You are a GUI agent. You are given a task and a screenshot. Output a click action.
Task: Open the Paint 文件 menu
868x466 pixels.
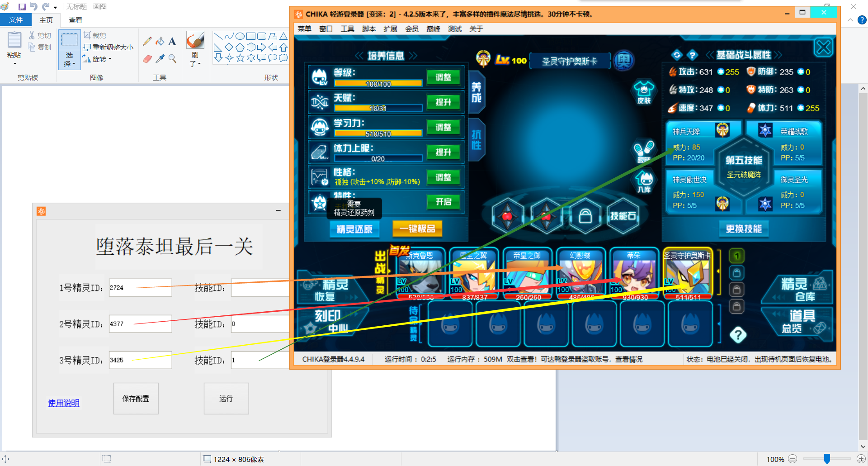click(16, 20)
